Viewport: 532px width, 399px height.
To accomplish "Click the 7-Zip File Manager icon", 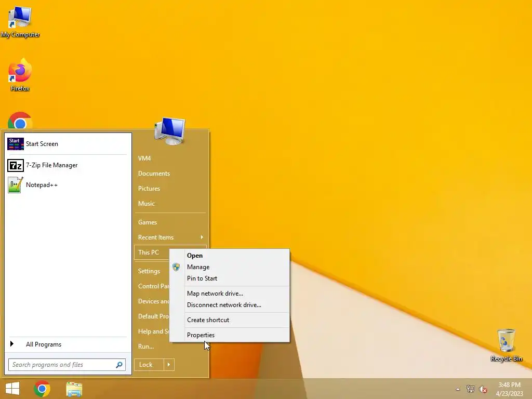I will [15, 165].
